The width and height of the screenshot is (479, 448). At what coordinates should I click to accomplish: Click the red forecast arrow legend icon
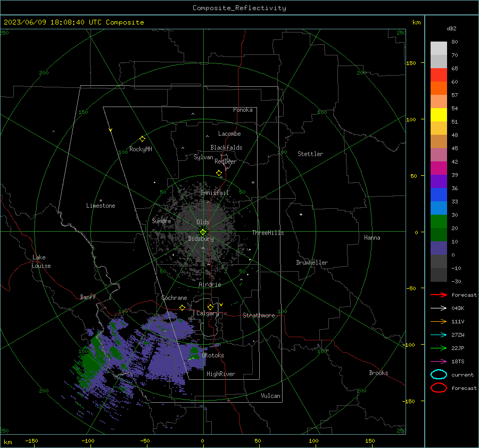coord(439,295)
